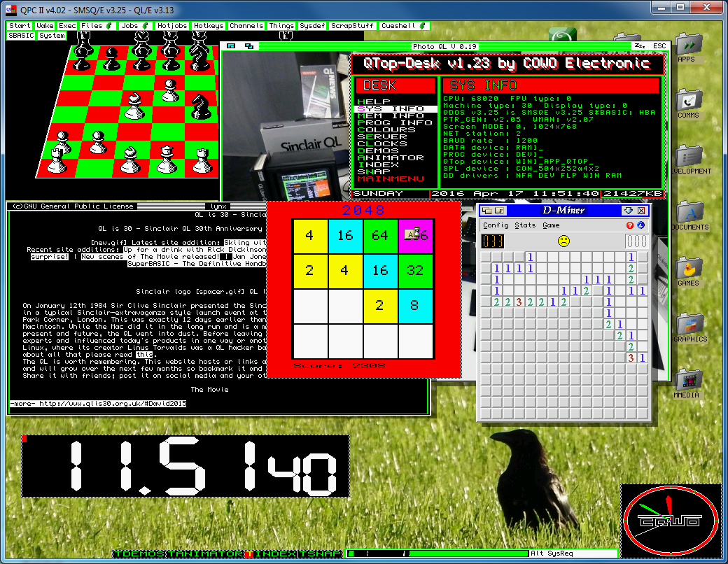Open the Jobs menu in top bar
This screenshot has height=564, width=728.
point(134,26)
